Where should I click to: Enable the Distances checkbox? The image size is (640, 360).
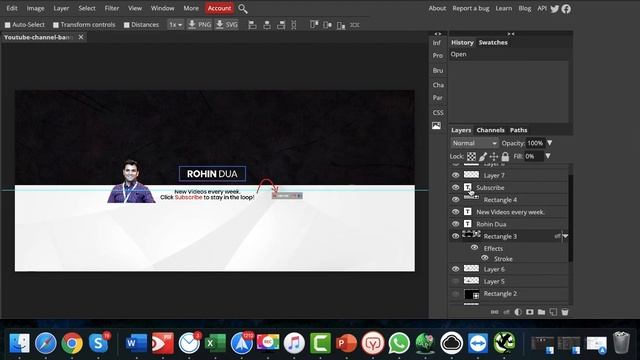point(127,25)
